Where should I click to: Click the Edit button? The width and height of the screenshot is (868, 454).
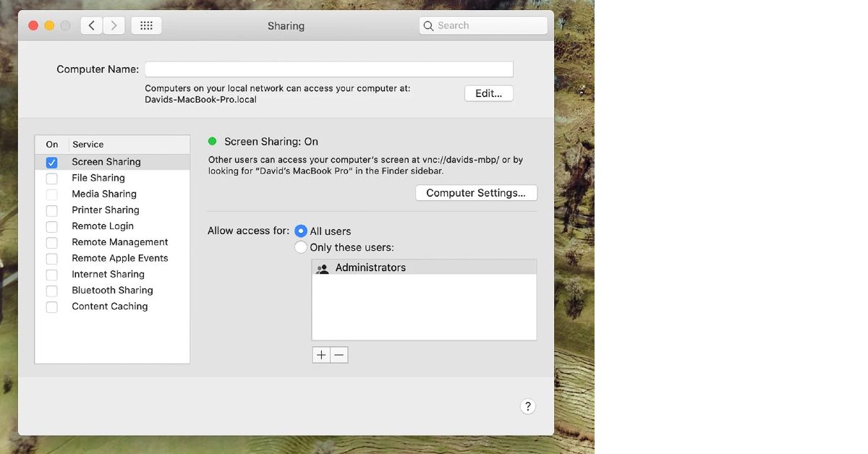pos(488,93)
